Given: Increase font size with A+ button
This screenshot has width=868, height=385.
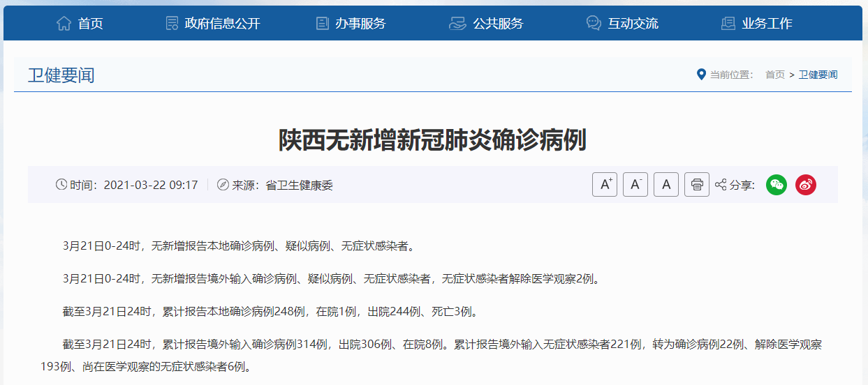Looking at the screenshot, I should tap(605, 185).
